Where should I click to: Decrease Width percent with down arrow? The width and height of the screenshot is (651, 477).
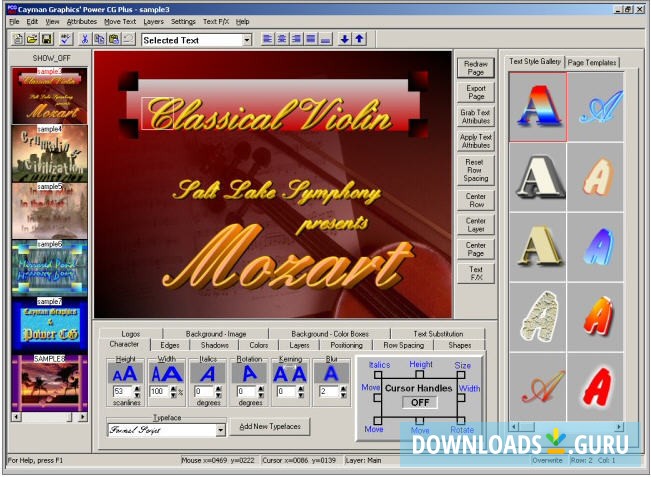174,394
